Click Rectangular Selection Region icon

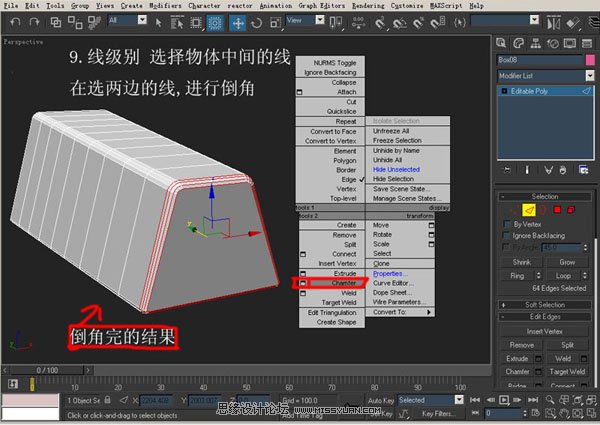(x=196, y=23)
